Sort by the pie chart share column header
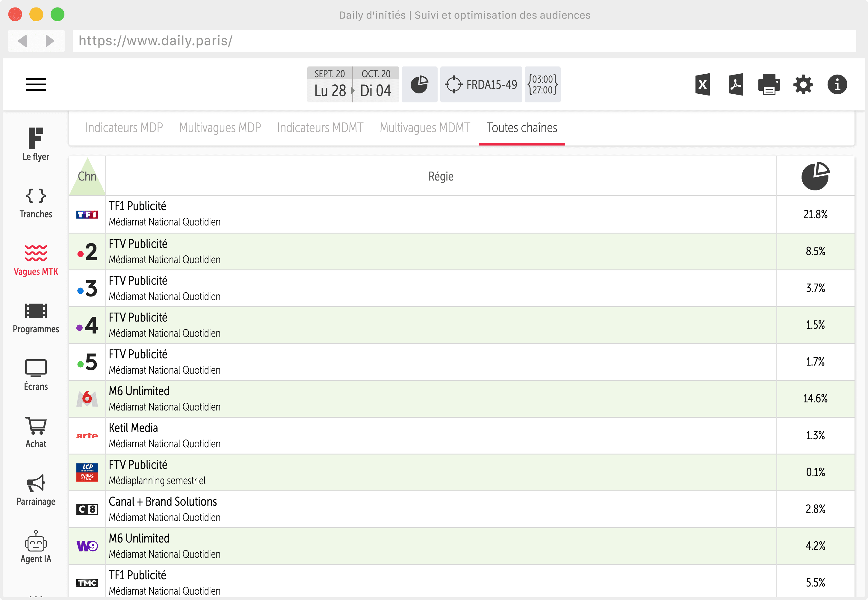This screenshot has height=600, width=868. click(815, 176)
